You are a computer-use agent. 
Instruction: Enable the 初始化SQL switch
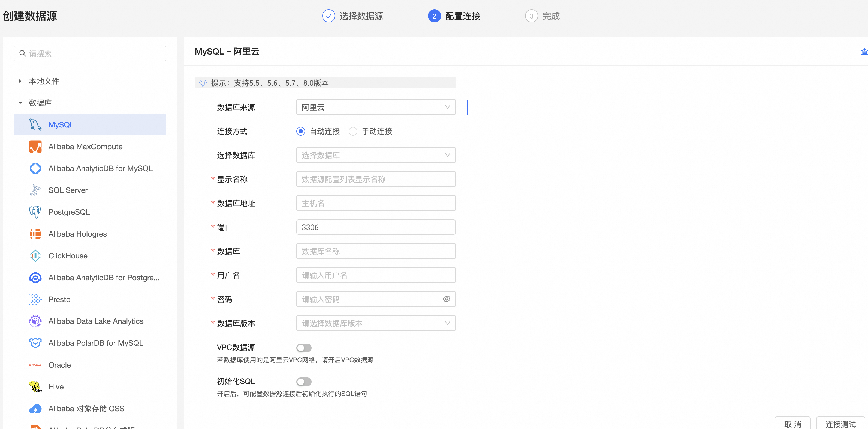point(304,382)
